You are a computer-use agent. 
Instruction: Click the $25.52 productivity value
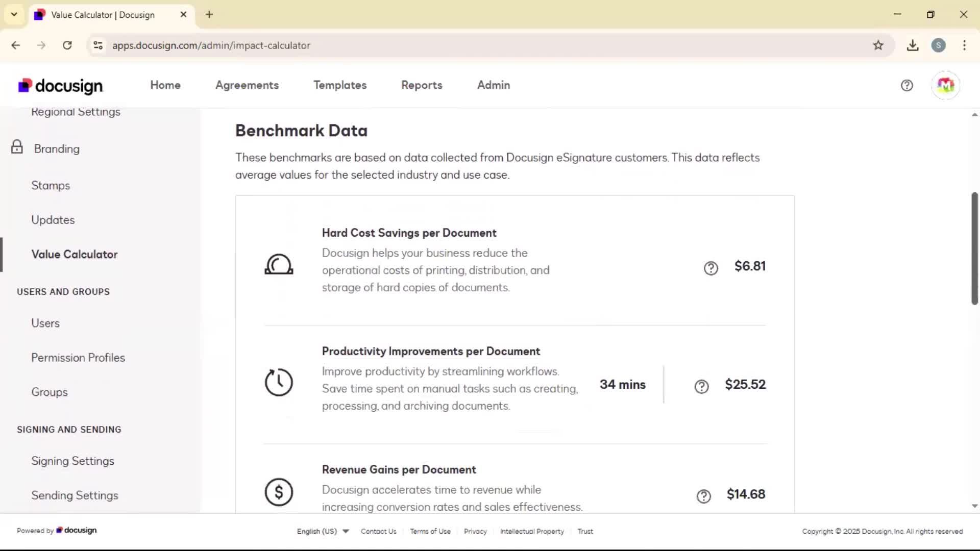(745, 385)
